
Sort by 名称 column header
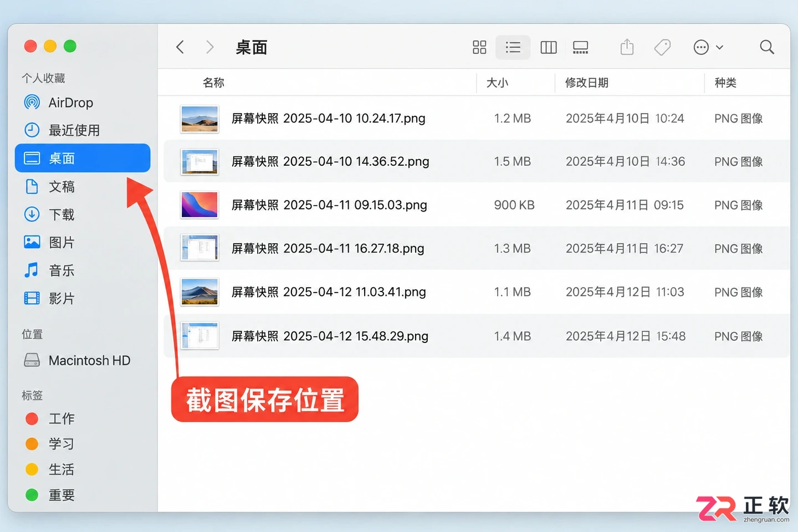pos(213,83)
